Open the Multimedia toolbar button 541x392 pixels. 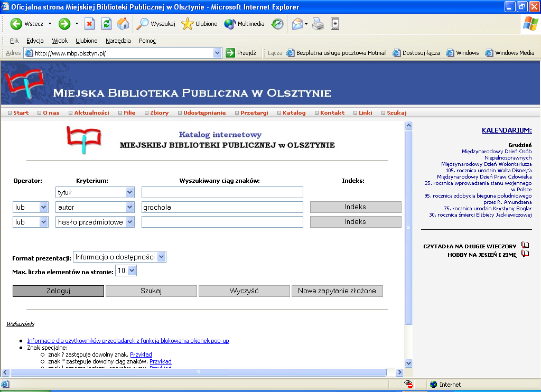(x=244, y=24)
